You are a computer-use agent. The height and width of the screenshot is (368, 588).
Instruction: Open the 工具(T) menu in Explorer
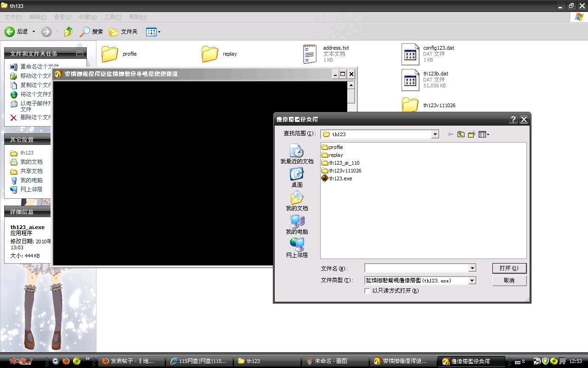[113, 17]
